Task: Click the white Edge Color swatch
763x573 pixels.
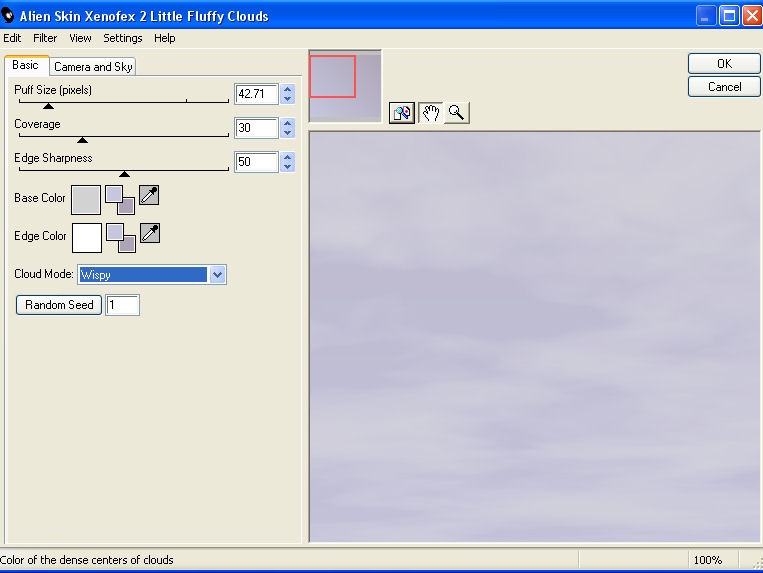Action: [x=87, y=238]
